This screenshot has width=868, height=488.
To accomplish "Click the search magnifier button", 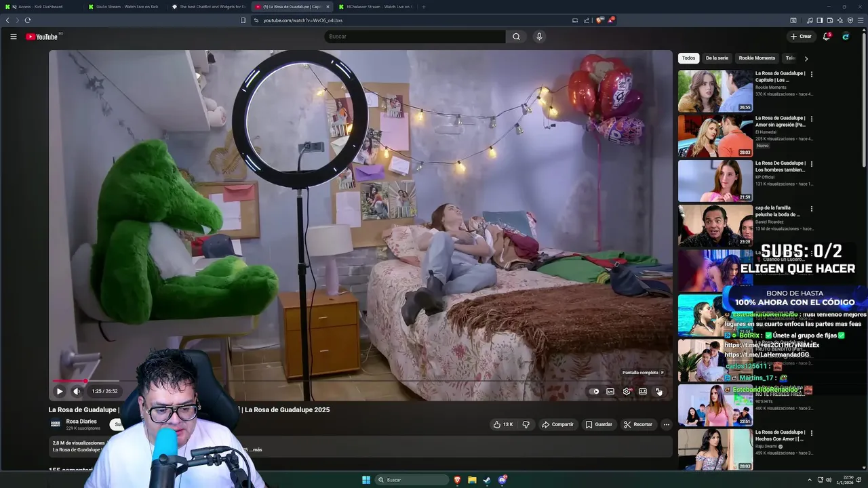I will pos(516,37).
